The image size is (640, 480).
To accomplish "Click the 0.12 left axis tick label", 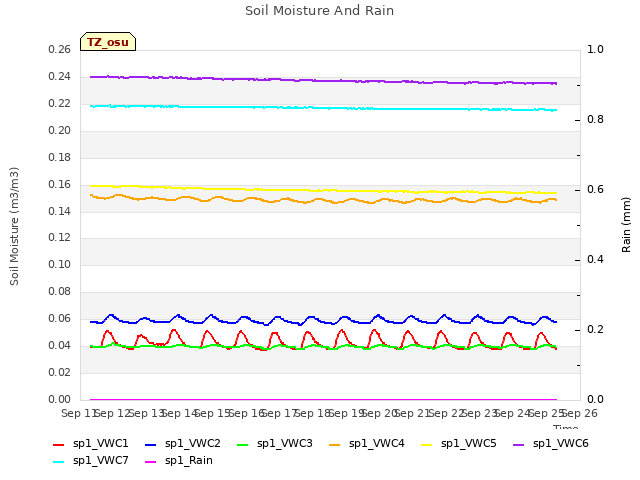I will pyautogui.click(x=59, y=238).
